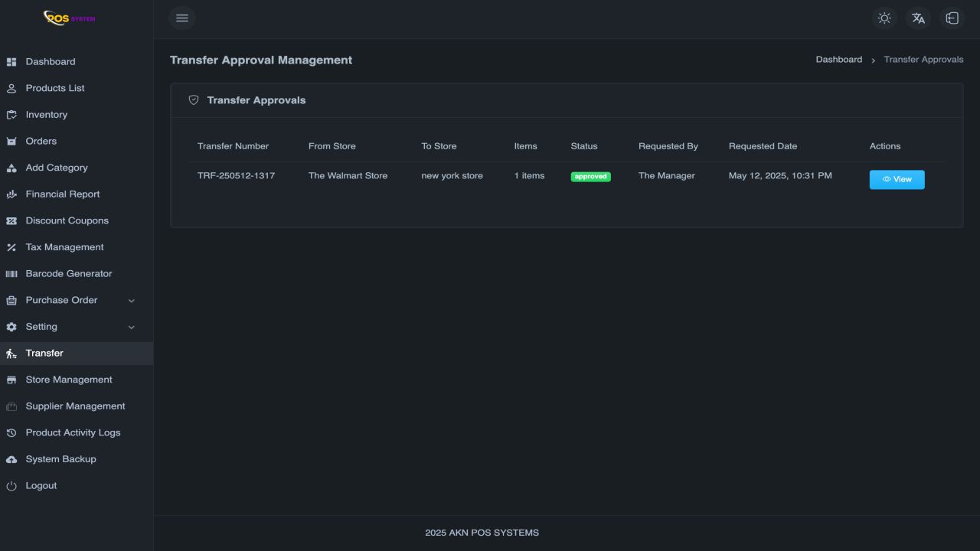
Task: Click The Walmart Store cell
Action: tap(348, 176)
